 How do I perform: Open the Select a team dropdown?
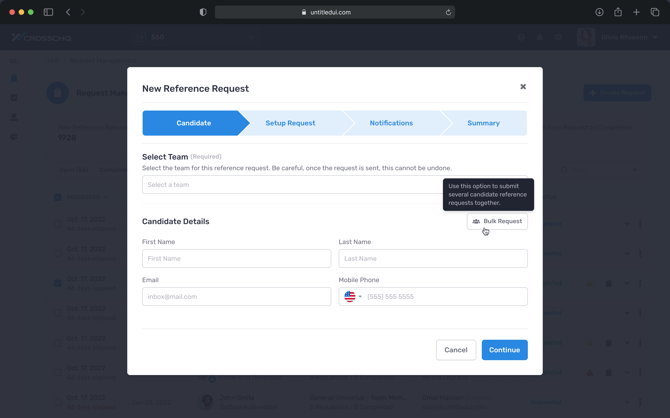click(x=292, y=185)
